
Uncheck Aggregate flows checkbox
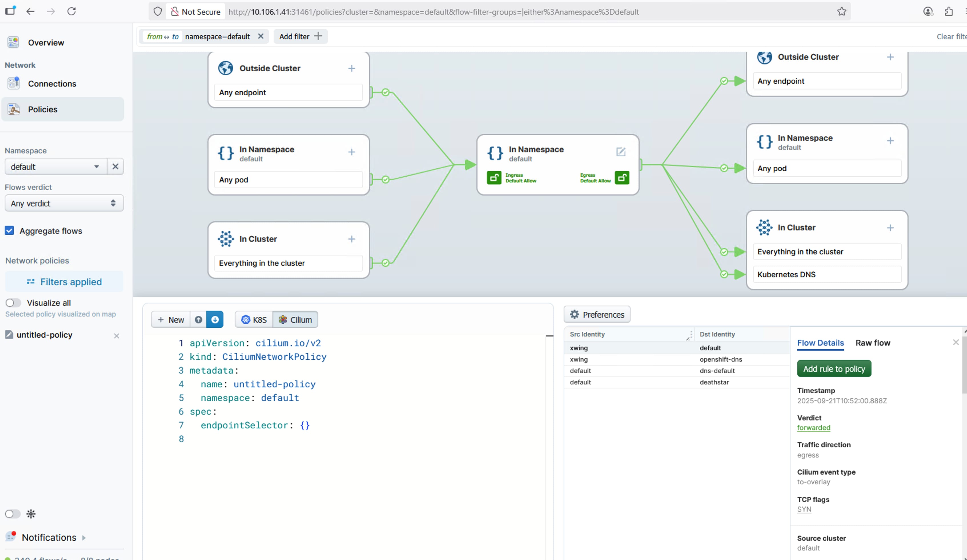tap(10, 231)
